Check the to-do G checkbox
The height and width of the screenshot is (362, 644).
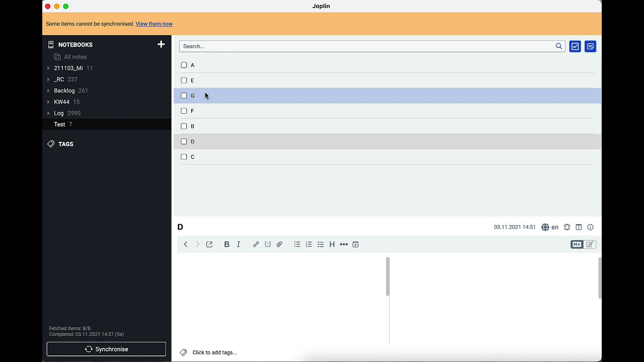[184, 96]
